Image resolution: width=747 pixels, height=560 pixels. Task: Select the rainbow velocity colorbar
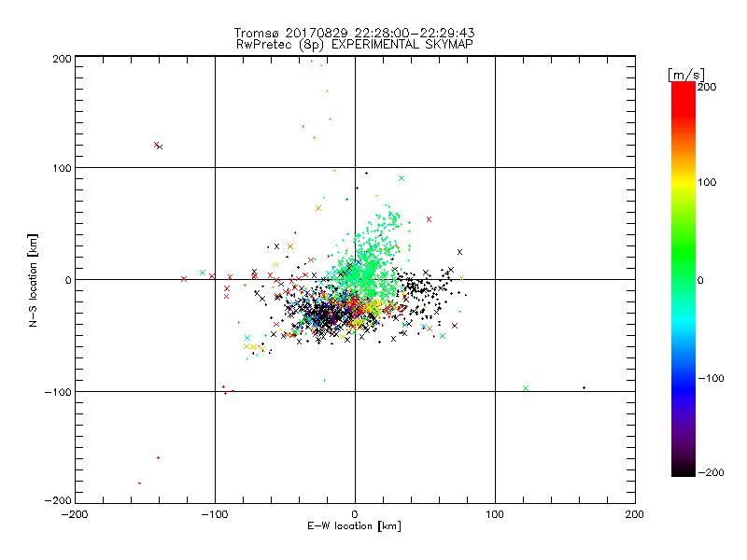(684, 279)
